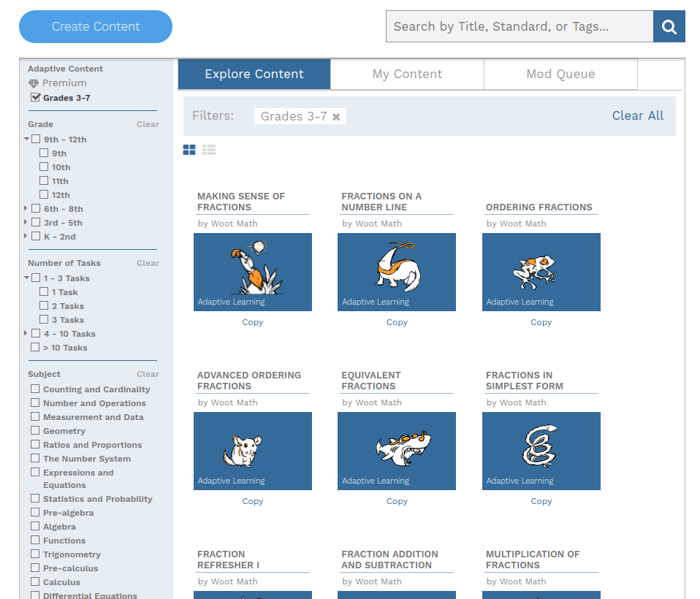This screenshot has width=700, height=599.
Task: Check the K - 2nd grade checkbox
Action: tap(36, 236)
